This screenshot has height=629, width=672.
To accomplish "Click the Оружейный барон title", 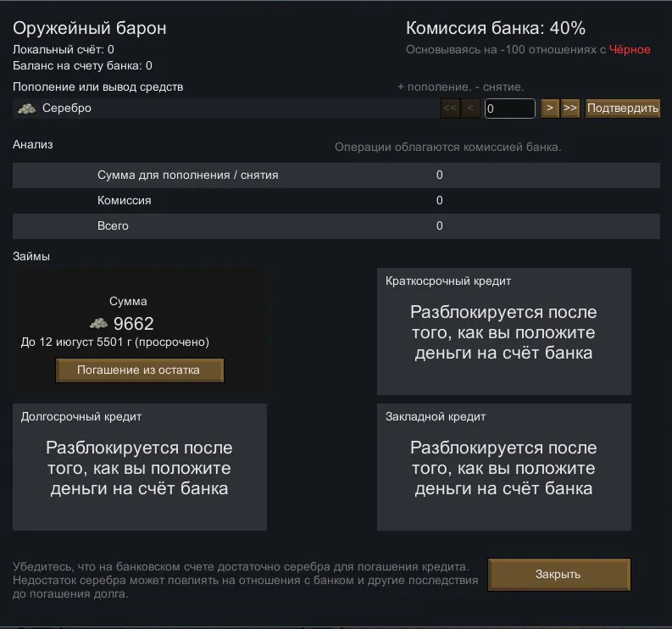I will click(x=90, y=28).
